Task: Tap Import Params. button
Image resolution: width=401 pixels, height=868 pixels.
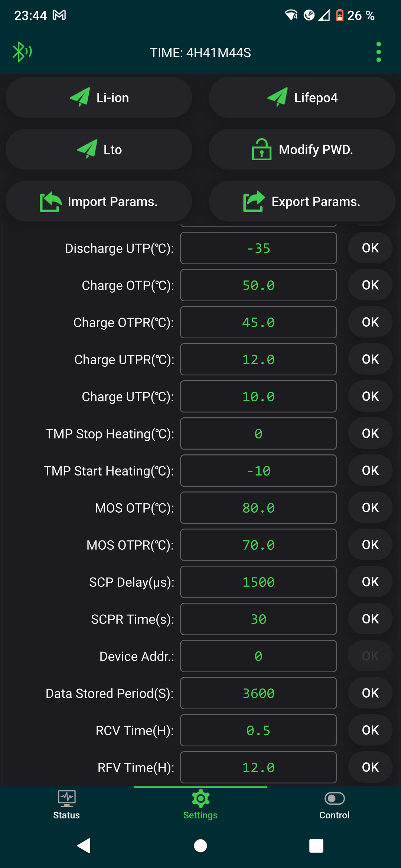Action: (x=99, y=201)
